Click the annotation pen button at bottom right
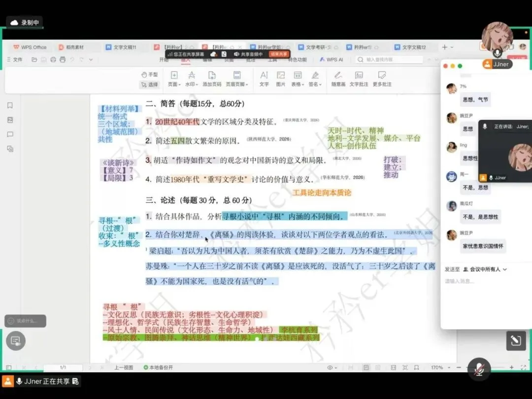This screenshot has height=399, width=532. [516, 340]
